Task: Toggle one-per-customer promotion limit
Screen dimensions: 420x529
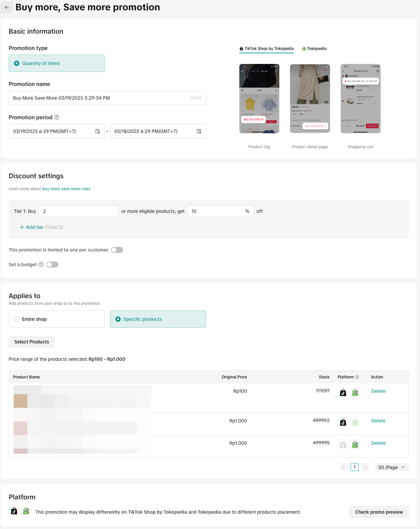Action: click(117, 250)
